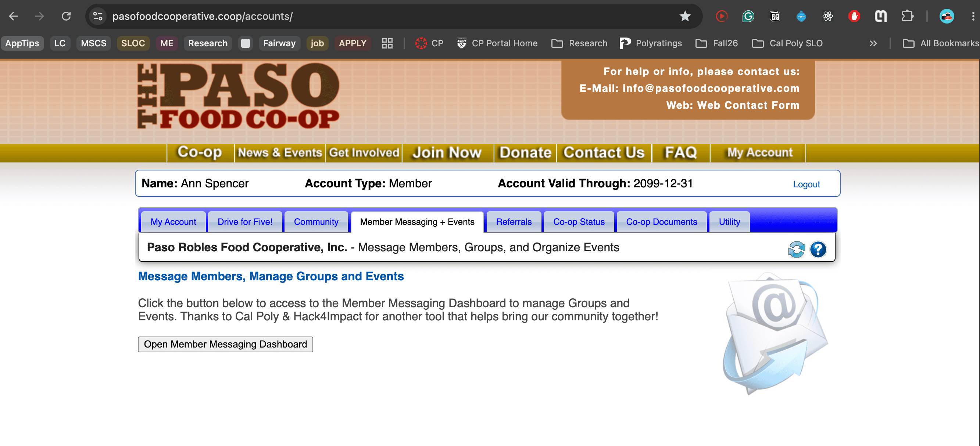Click the red stop-hand adblock extension

pos(854,17)
